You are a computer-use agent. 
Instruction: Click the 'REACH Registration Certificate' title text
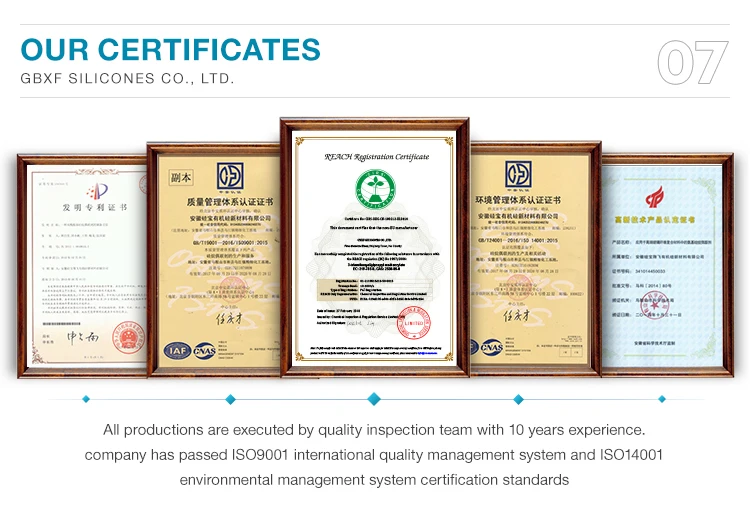click(376, 157)
